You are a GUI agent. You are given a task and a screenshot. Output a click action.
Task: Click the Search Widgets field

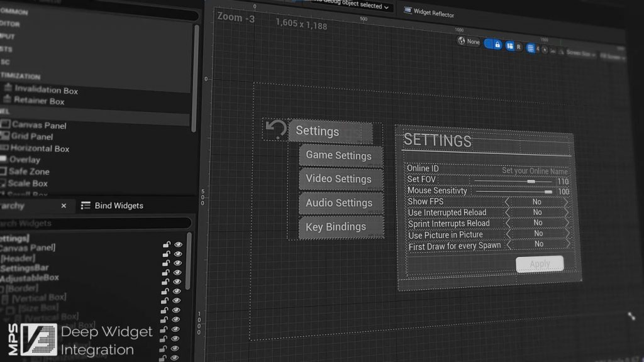(x=96, y=223)
